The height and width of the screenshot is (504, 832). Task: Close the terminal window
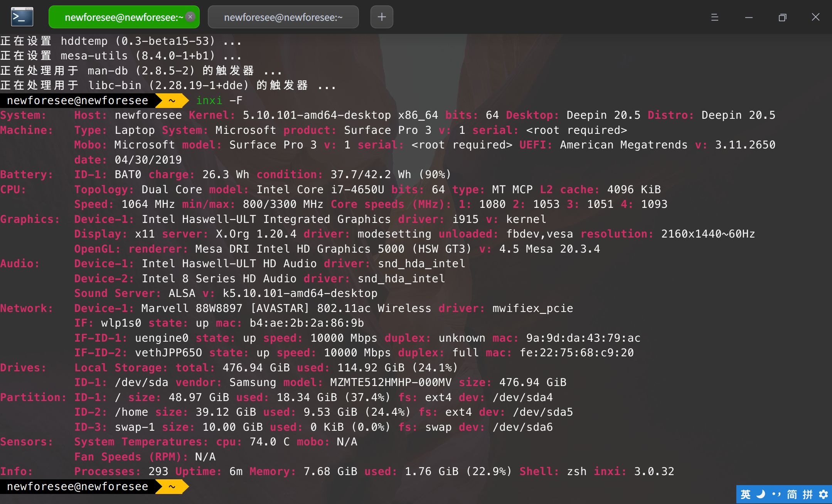[x=815, y=17]
